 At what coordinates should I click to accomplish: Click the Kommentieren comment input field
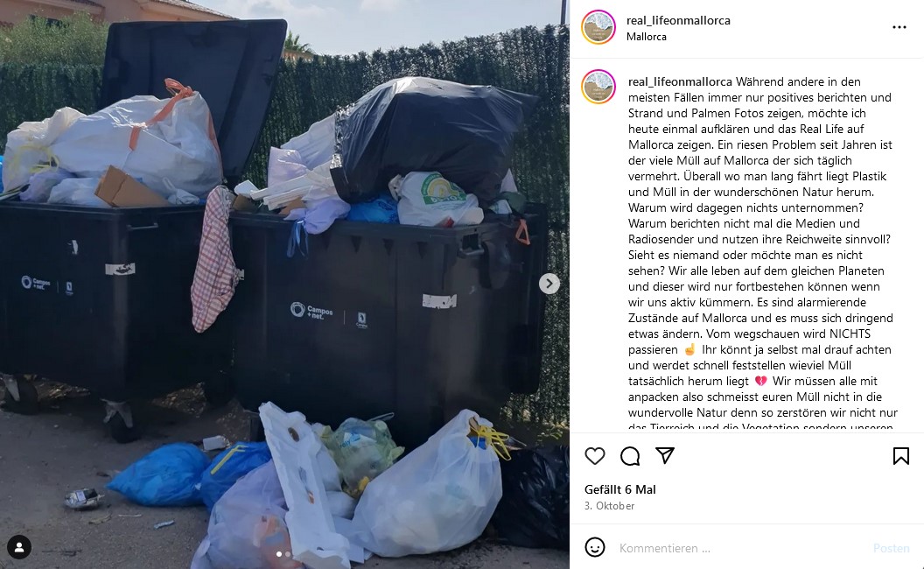[x=739, y=548]
